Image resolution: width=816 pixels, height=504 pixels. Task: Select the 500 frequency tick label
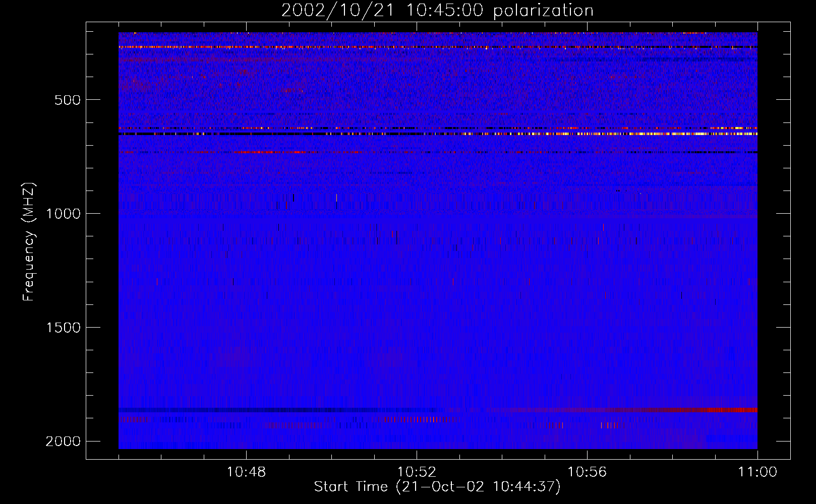68,100
